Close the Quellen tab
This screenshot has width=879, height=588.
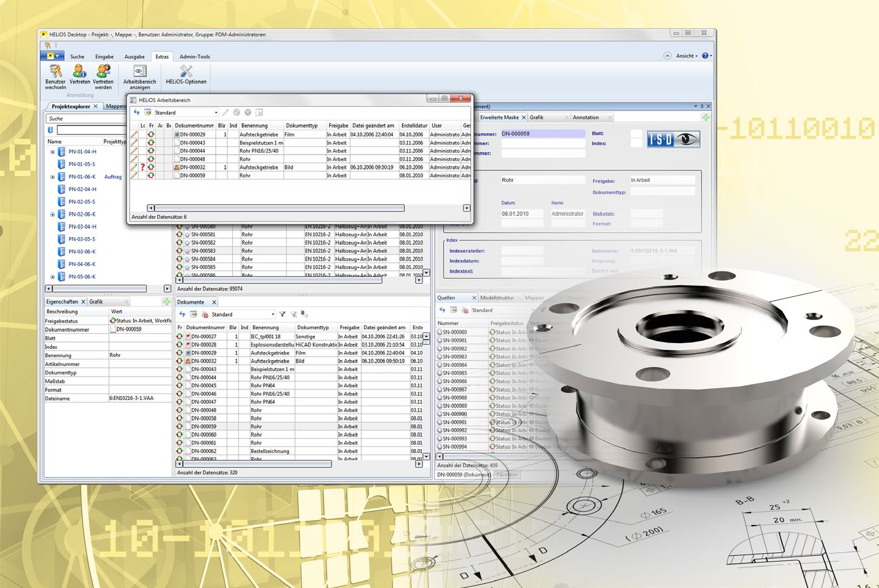pos(474,298)
